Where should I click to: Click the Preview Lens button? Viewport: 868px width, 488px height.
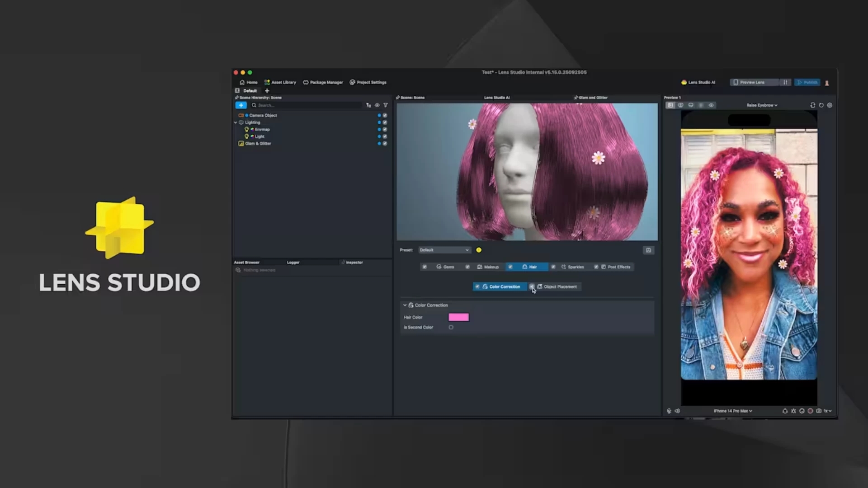coord(753,82)
